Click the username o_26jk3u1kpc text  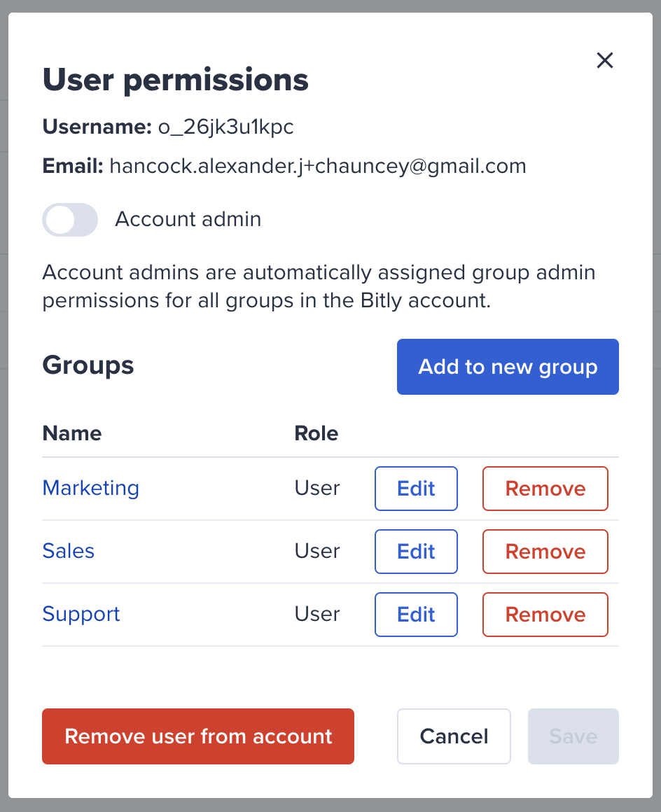225,127
